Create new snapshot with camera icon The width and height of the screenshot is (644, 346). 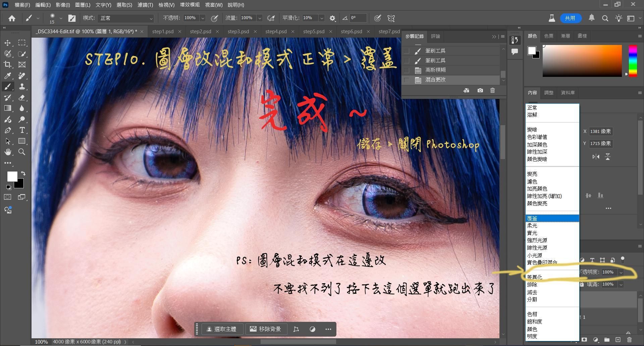click(480, 90)
